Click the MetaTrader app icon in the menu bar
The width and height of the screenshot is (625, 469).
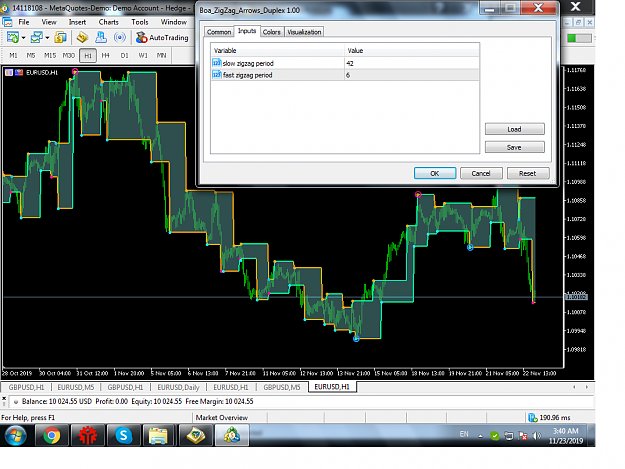click(7, 22)
